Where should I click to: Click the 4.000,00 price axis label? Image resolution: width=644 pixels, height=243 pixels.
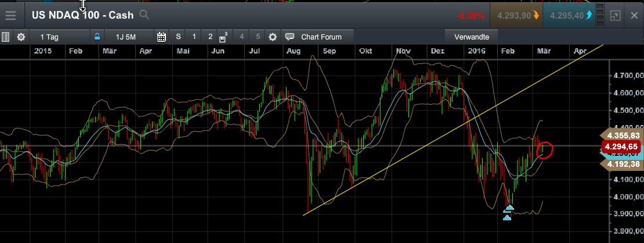click(627, 196)
